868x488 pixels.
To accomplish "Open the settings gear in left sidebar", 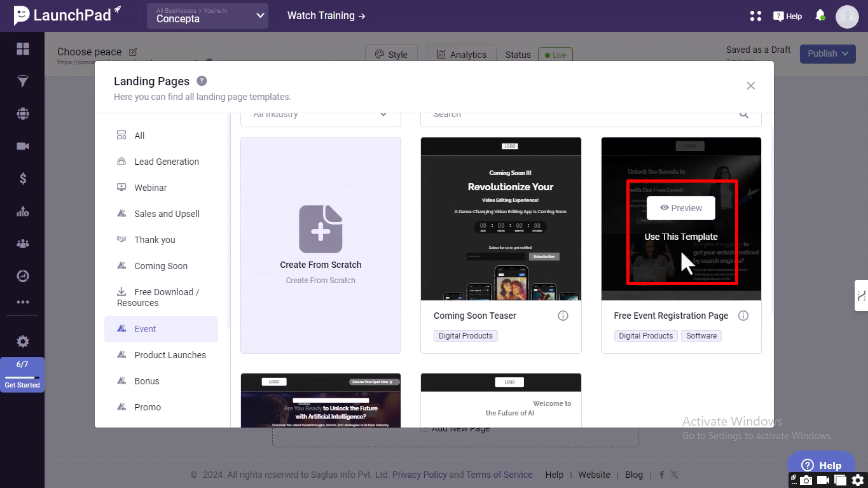I will [x=23, y=342].
